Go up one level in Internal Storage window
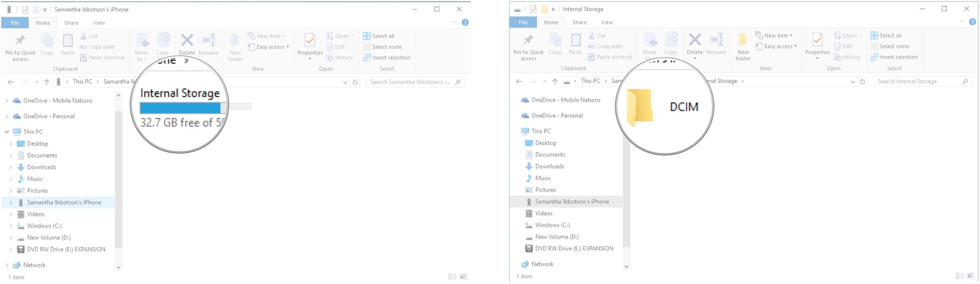 [555, 81]
